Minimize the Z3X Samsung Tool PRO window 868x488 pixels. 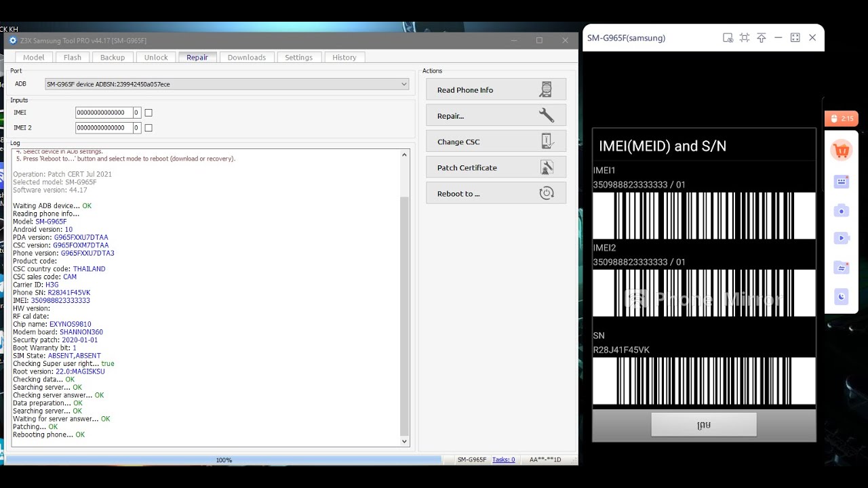click(x=514, y=41)
